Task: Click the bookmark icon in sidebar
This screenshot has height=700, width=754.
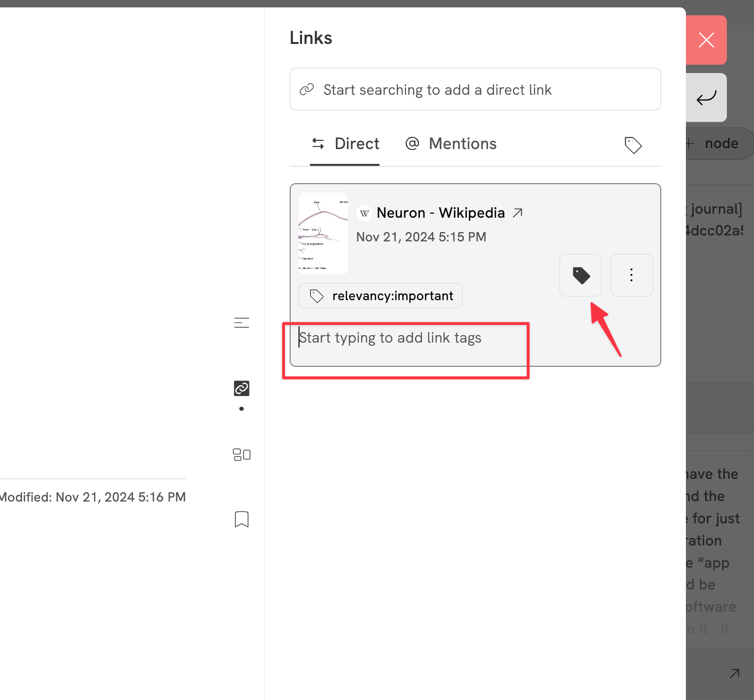Action: click(x=241, y=519)
